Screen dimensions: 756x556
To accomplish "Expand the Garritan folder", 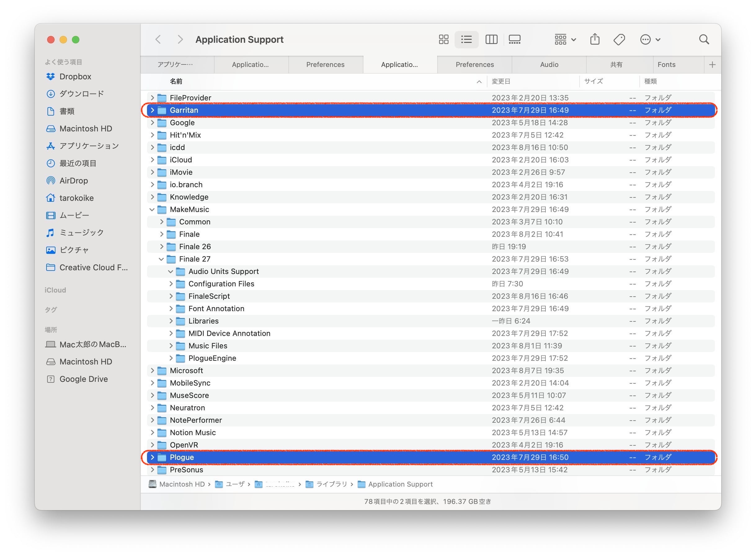I will pyautogui.click(x=152, y=110).
